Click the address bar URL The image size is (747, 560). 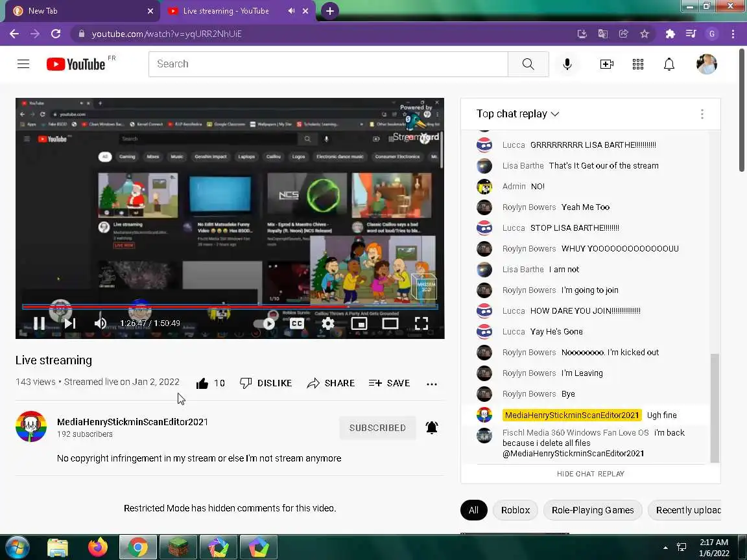point(166,34)
